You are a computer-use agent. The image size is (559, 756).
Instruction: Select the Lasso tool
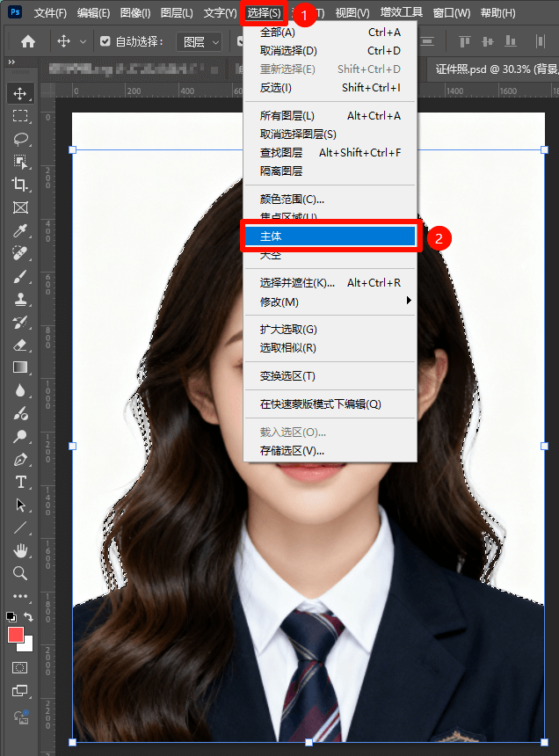tap(19, 139)
